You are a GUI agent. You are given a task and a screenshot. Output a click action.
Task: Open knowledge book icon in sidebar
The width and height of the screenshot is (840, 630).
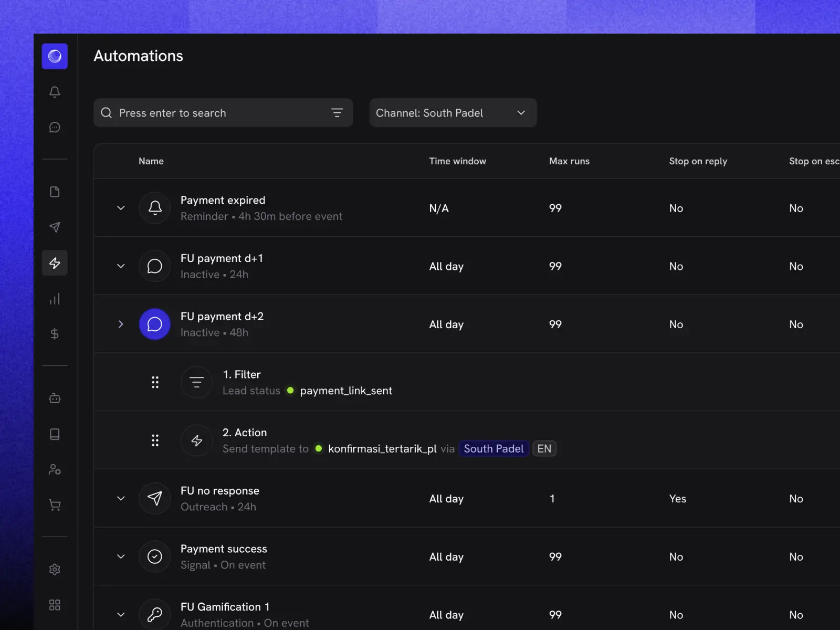(55, 434)
